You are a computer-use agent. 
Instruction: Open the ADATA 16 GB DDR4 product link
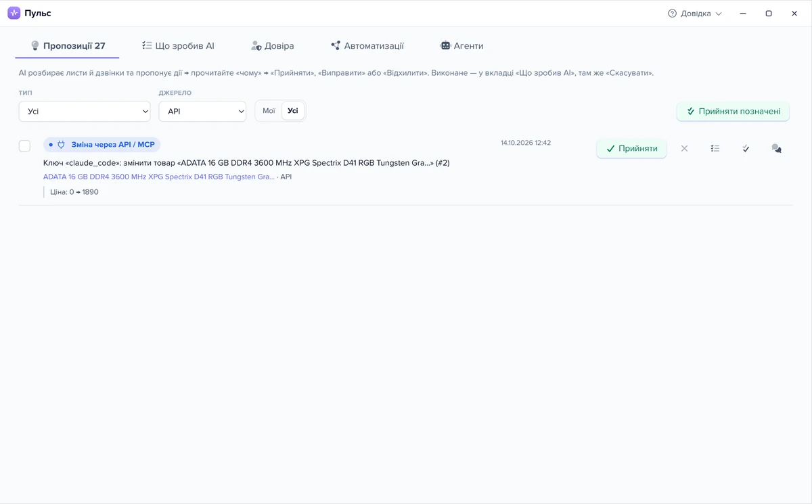(159, 177)
